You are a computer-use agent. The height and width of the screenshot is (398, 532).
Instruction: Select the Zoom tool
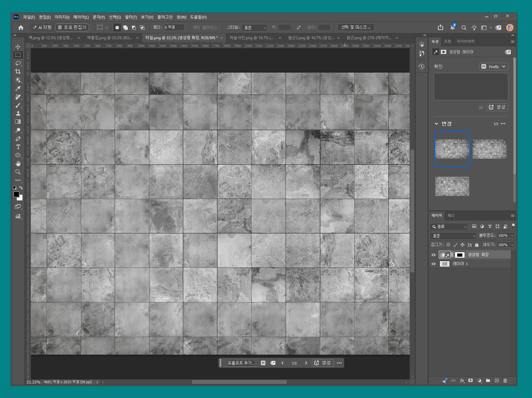pyautogui.click(x=18, y=172)
